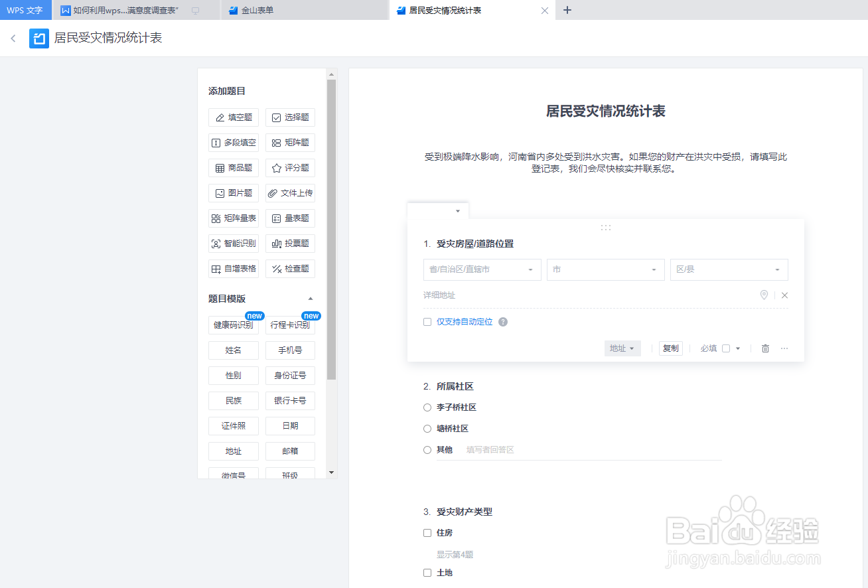
Task: Insert a 文件上传 file upload question
Action: [290, 192]
